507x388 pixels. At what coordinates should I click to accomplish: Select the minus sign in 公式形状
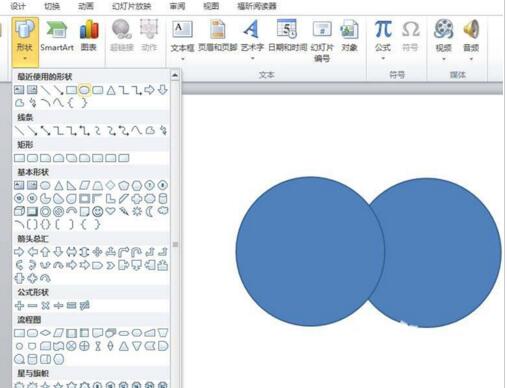(x=32, y=305)
